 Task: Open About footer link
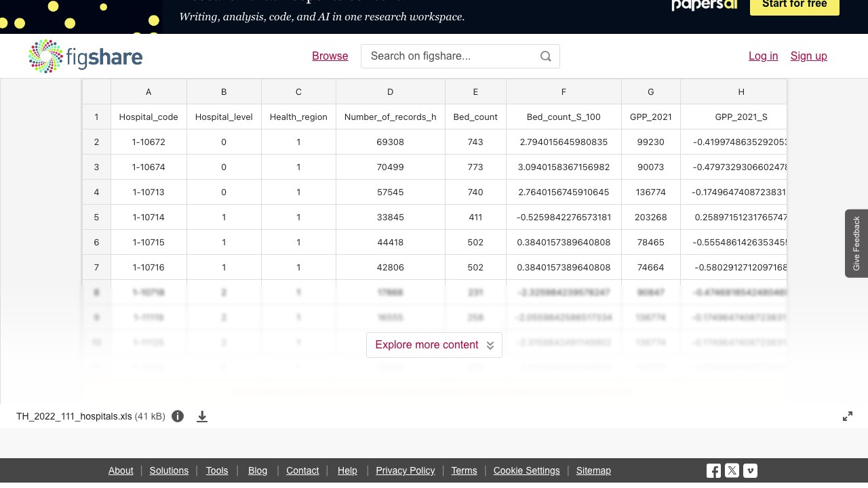coord(121,470)
